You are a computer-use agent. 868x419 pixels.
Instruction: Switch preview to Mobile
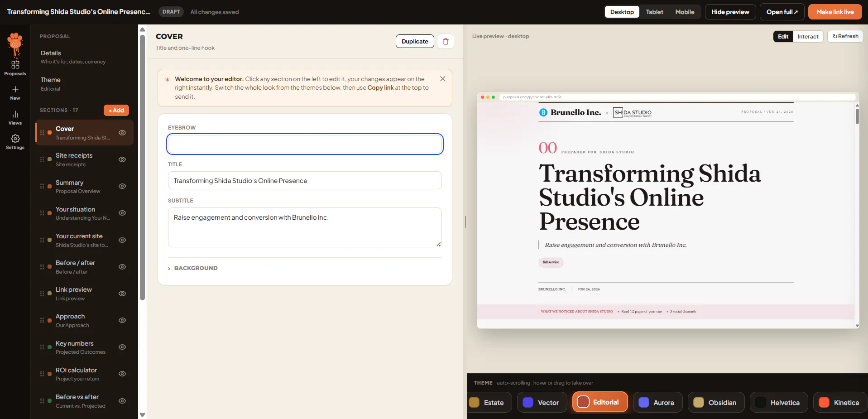click(685, 12)
